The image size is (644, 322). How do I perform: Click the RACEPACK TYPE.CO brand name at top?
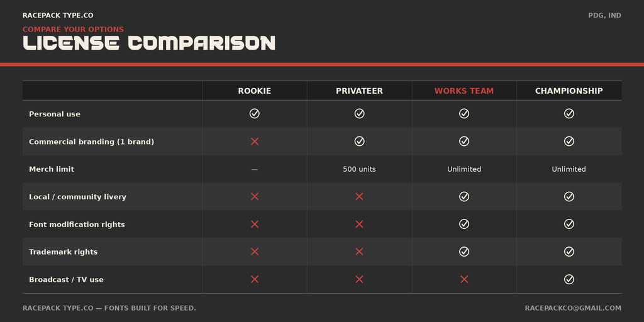coord(58,16)
